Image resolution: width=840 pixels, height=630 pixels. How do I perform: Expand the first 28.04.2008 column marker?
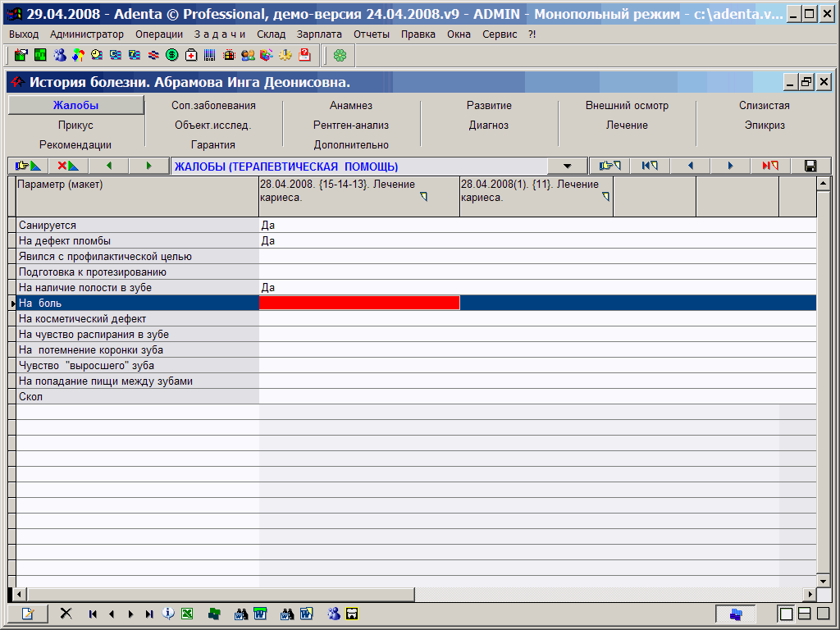tap(424, 197)
